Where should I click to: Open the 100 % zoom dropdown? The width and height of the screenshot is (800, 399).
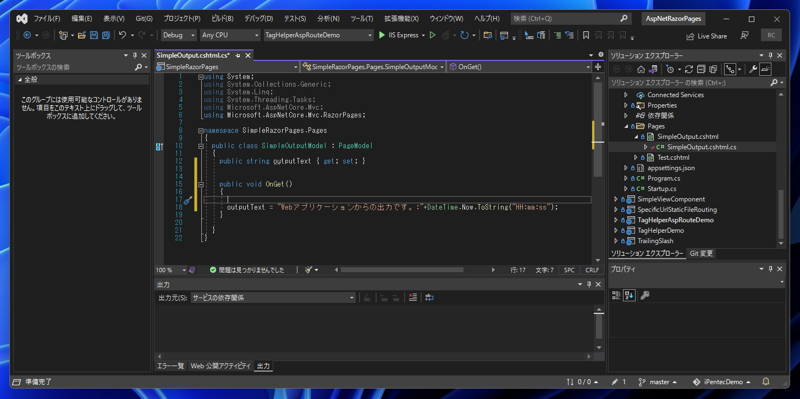click(x=170, y=270)
